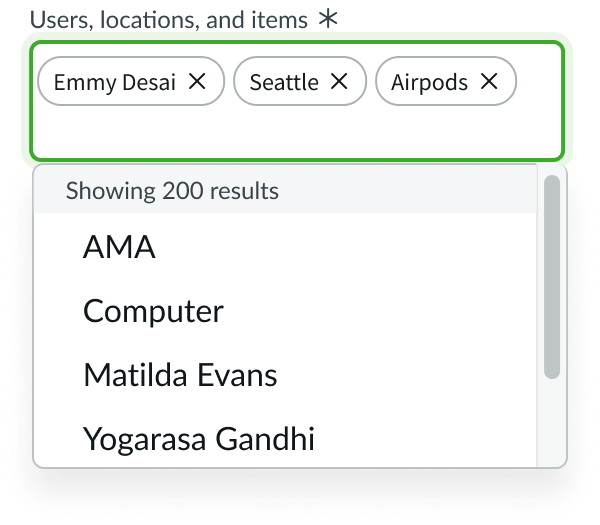
Task: Click the Users, locations, and items label
Action: (x=168, y=19)
